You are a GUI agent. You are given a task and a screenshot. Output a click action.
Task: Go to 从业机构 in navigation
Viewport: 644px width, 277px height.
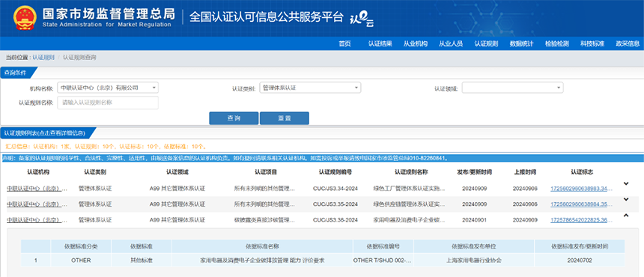point(416,44)
